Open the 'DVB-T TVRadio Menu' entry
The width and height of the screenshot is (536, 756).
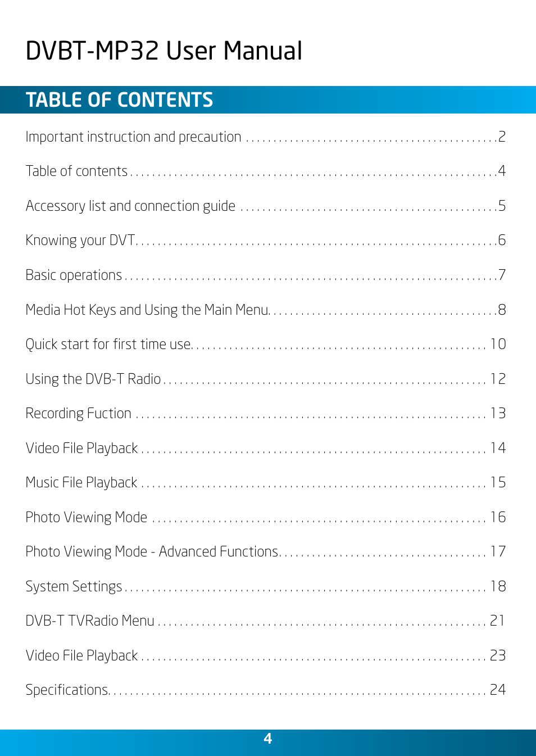tap(266, 621)
